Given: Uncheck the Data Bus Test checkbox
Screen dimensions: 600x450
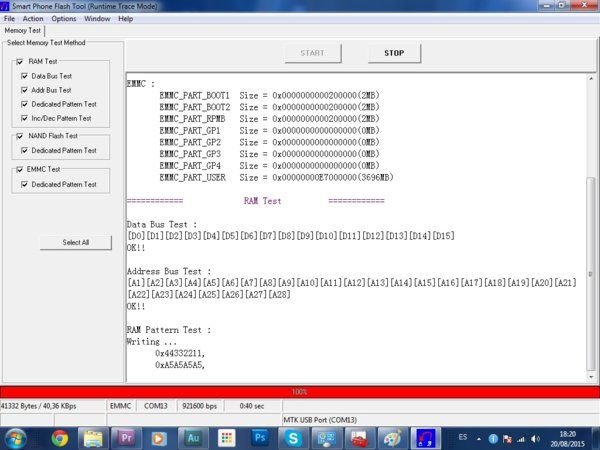Looking at the screenshot, I should (24, 76).
